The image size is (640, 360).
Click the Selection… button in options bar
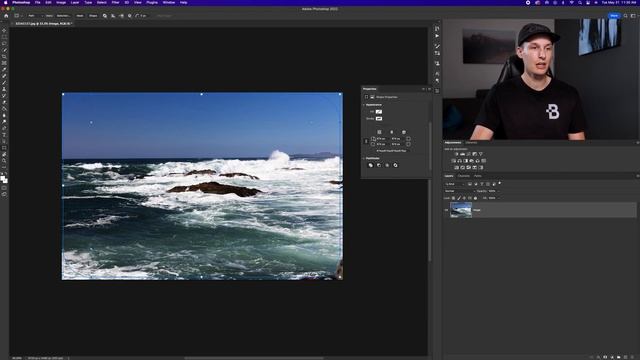tap(63, 16)
